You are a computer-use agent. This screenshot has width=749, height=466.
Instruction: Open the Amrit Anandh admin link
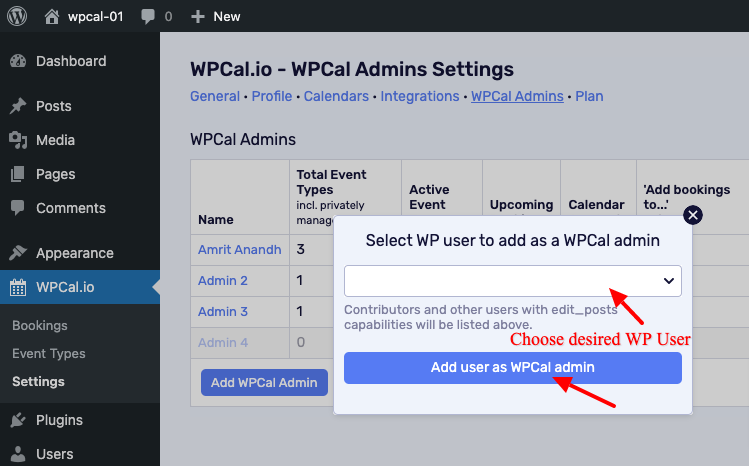(240, 250)
